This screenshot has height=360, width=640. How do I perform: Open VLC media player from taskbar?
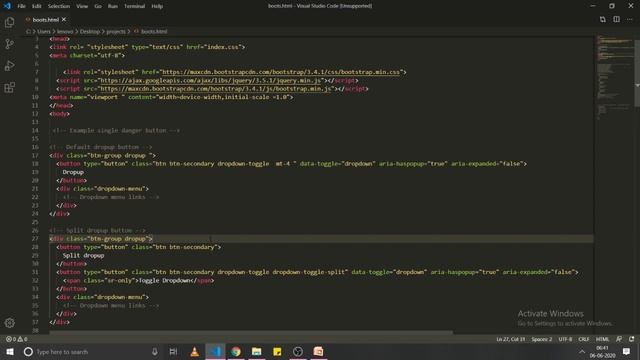(x=194, y=351)
